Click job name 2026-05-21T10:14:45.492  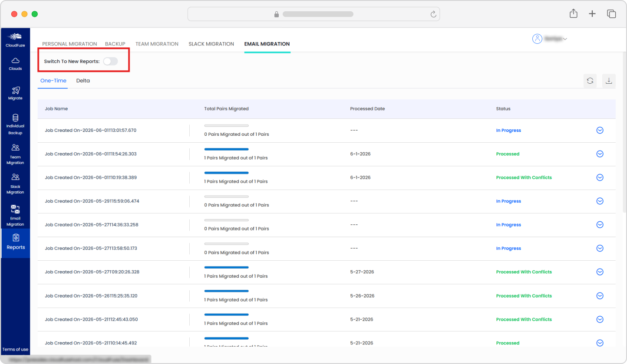click(x=91, y=343)
